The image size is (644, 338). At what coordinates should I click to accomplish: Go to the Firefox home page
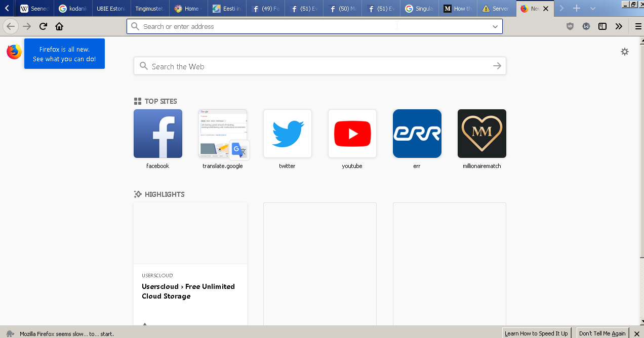click(x=59, y=26)
